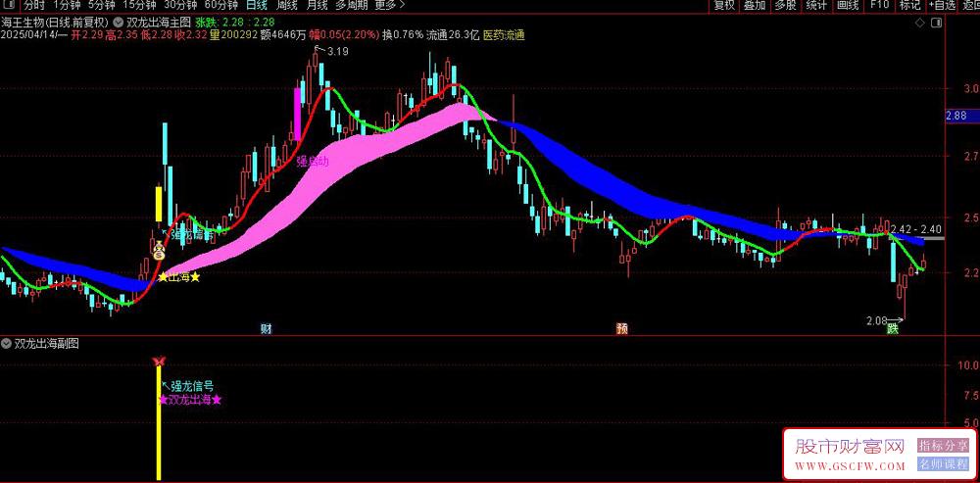This screenshot has width=980, height=483.
Task: Click the 跌 marker on the timeline
Action: pyautogui.click(x=894, y=329)
